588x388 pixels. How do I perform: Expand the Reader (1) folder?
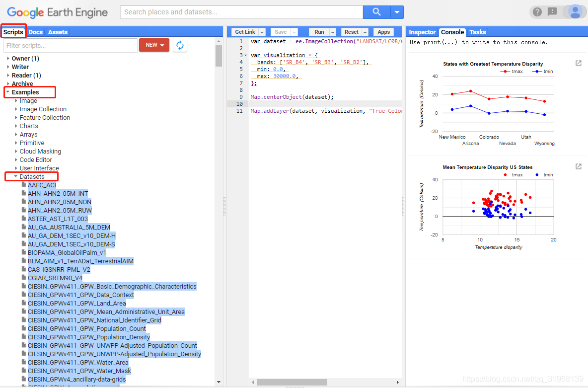pos(8,75)
